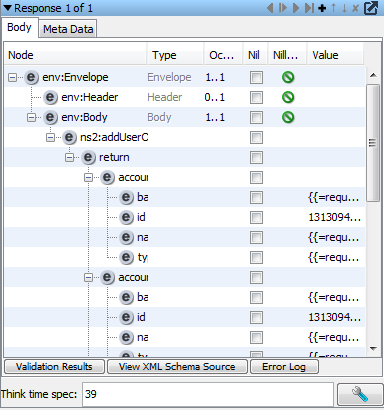Screen dimensions: 384x410
Task: Click the Envelope type cell
Action: click(x=169, y=77)
